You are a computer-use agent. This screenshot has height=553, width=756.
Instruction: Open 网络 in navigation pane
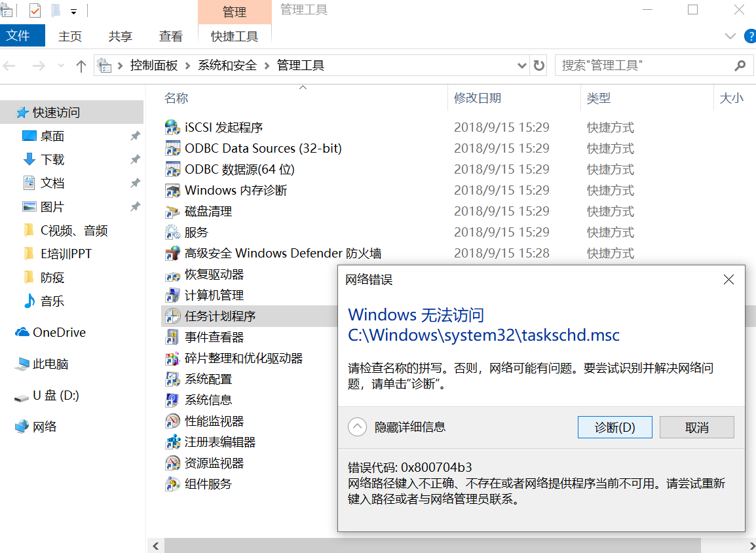(35, 427)
